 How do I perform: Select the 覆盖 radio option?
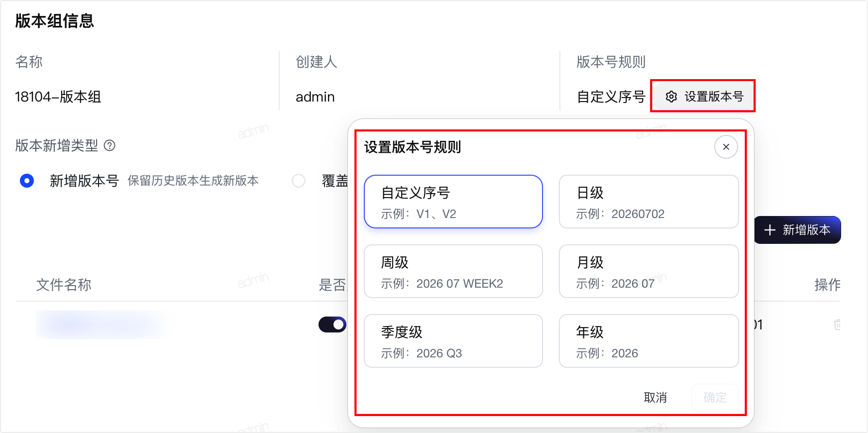(299, 181)
